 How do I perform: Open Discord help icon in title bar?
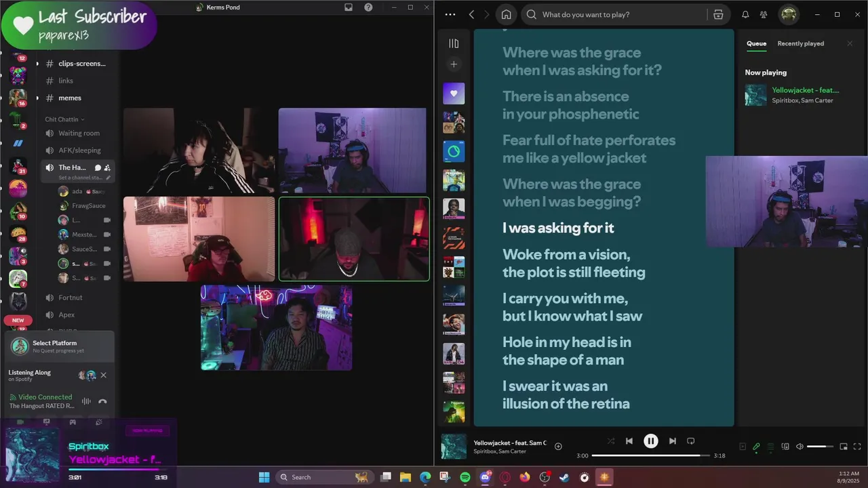368,7
